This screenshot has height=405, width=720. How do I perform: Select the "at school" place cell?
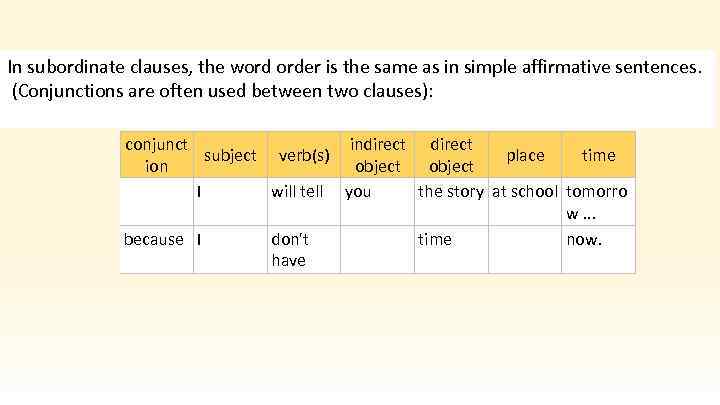coord(525,191)
